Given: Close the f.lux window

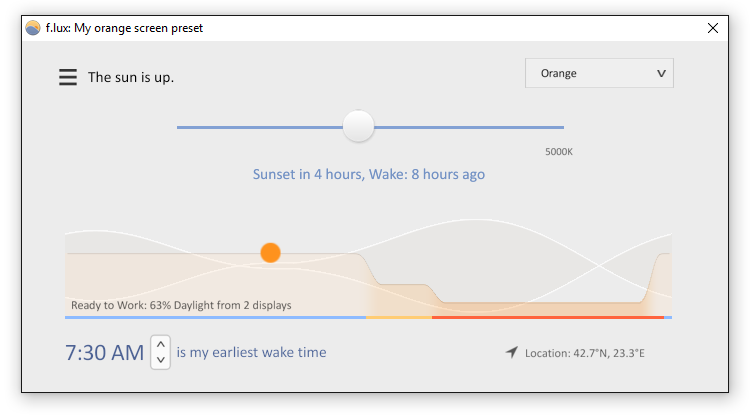Looking at the screenshot, I should click(x=713, y=28).
